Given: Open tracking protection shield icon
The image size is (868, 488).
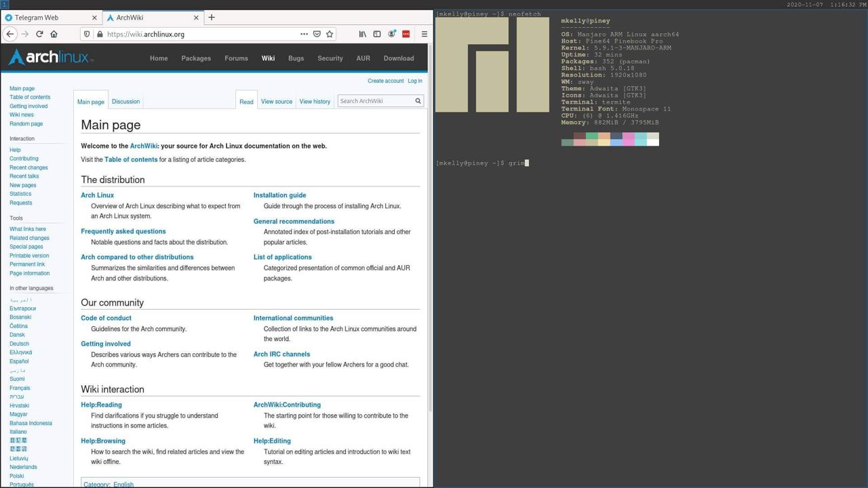Looking at the screenshot, I should coord(86,34).
